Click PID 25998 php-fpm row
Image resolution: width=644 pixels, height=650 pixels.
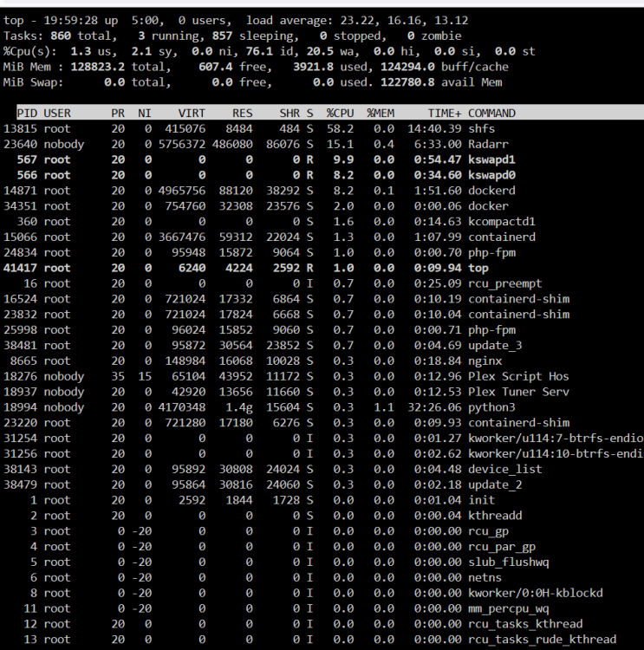(x=20, y=330)
